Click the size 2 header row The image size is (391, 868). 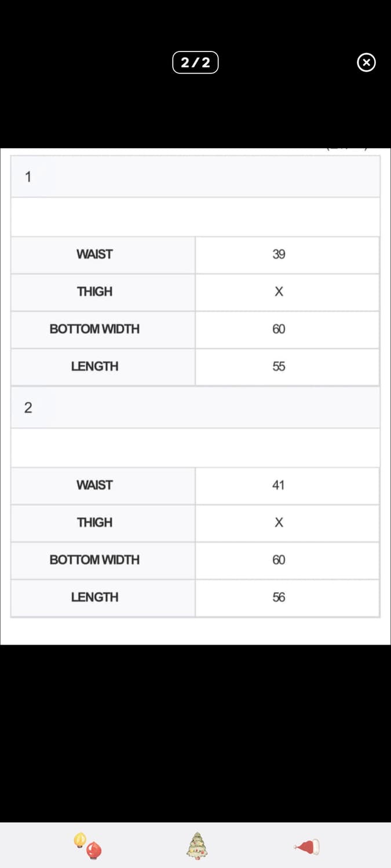(195, 408)
